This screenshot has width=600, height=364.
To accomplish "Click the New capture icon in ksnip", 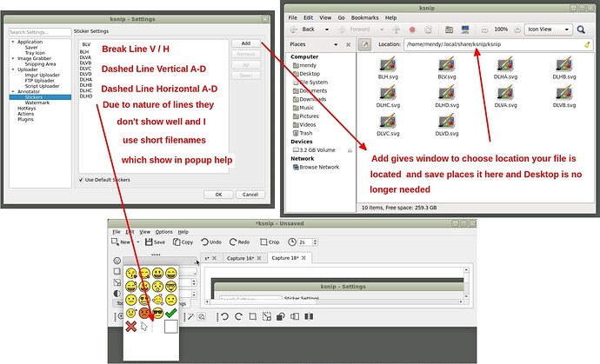I will coord(115,242).
